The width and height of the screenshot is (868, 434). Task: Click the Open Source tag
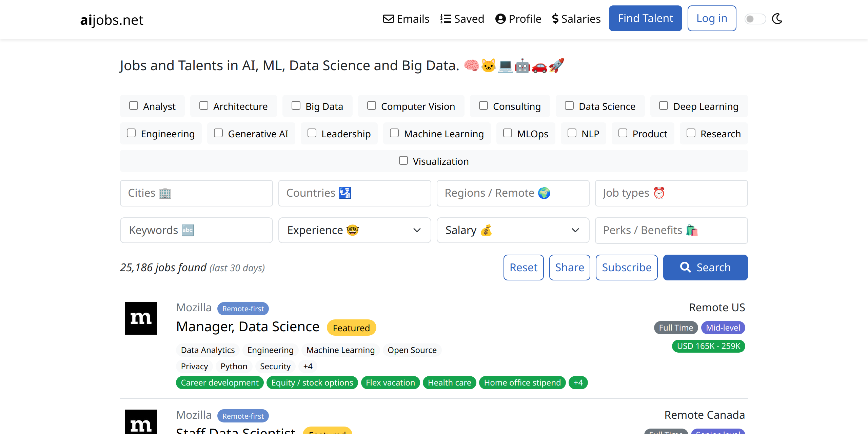click(x=412, y=350)
